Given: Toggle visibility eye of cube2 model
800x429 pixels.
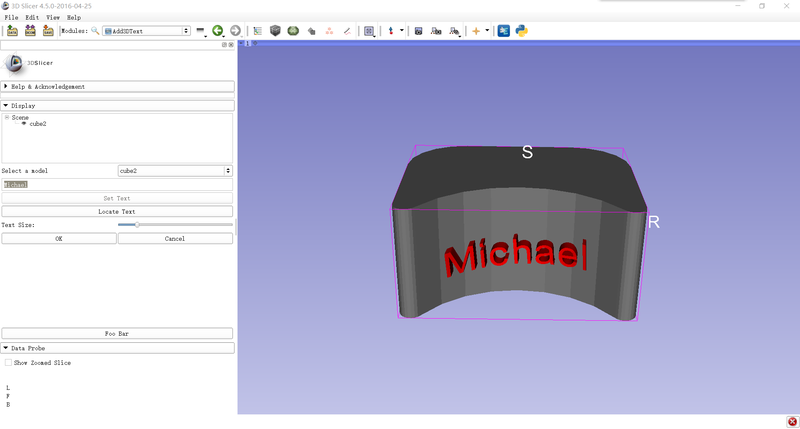Looking at the screenshot, I should click(x=24, y=124).
